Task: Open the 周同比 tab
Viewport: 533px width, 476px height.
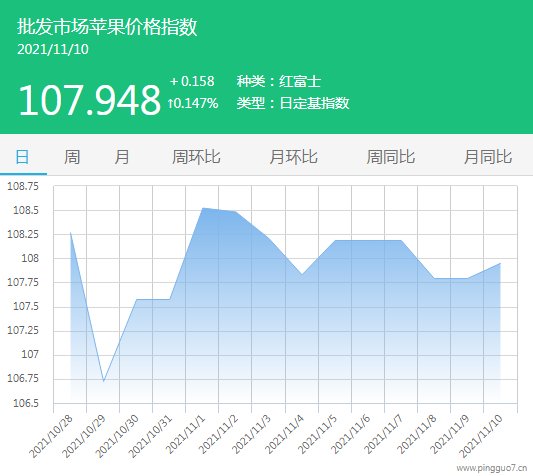Action: click(x=391, y=157)
